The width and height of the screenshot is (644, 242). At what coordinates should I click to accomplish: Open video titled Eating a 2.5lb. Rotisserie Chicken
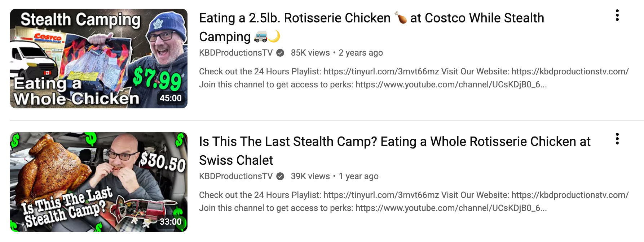[x=371, y=18]
